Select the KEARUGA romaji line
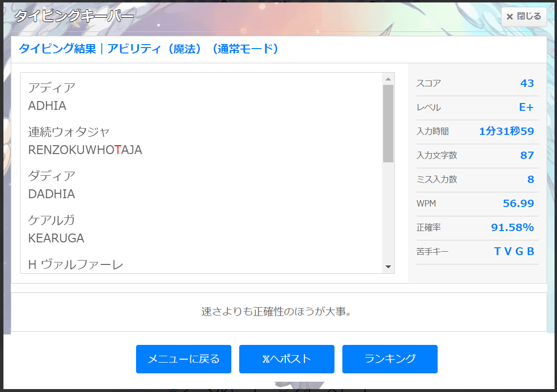557x392 pixels. (56, 238)
